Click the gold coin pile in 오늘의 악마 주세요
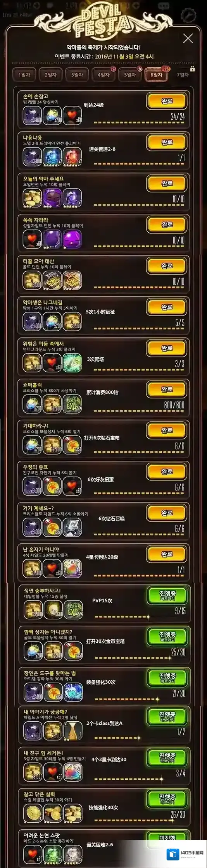This screenshot has height=868, width=207. click(x=32, y=197)
